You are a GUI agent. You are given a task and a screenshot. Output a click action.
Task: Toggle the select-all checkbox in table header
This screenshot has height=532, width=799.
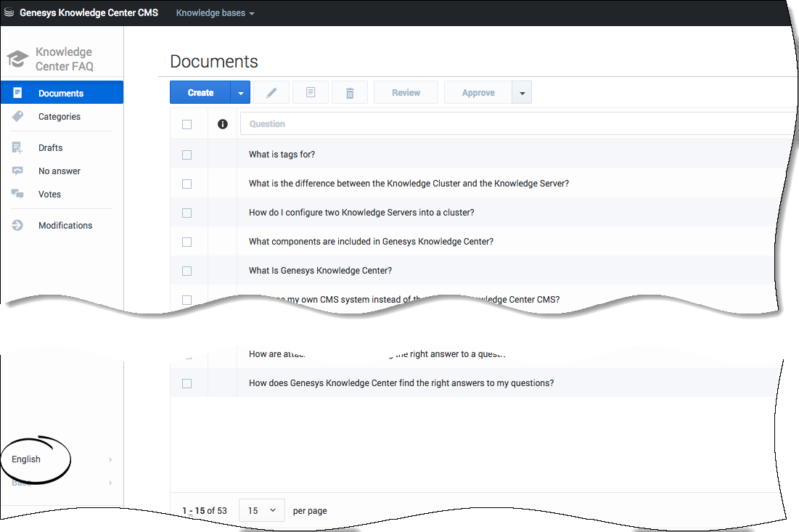187,124
